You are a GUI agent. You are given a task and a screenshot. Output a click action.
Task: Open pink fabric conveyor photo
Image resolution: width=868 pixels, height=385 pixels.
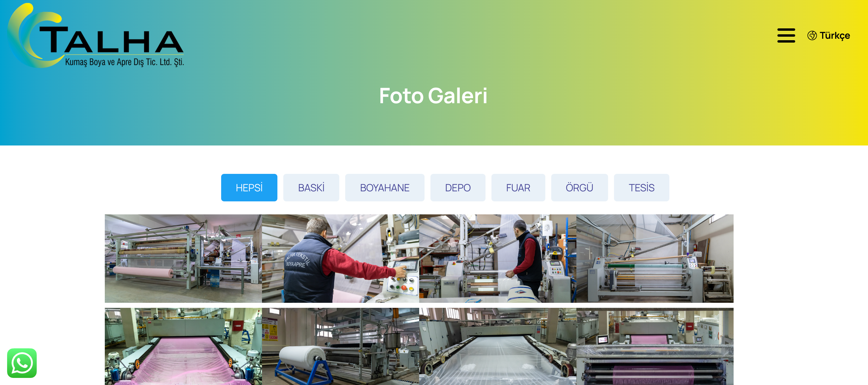point(183,346)
